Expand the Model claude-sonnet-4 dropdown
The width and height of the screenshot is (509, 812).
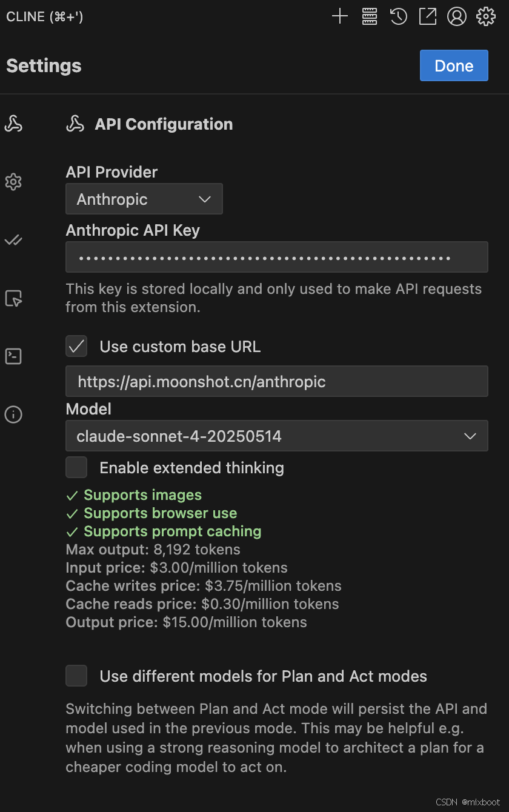tap(277, 436)
